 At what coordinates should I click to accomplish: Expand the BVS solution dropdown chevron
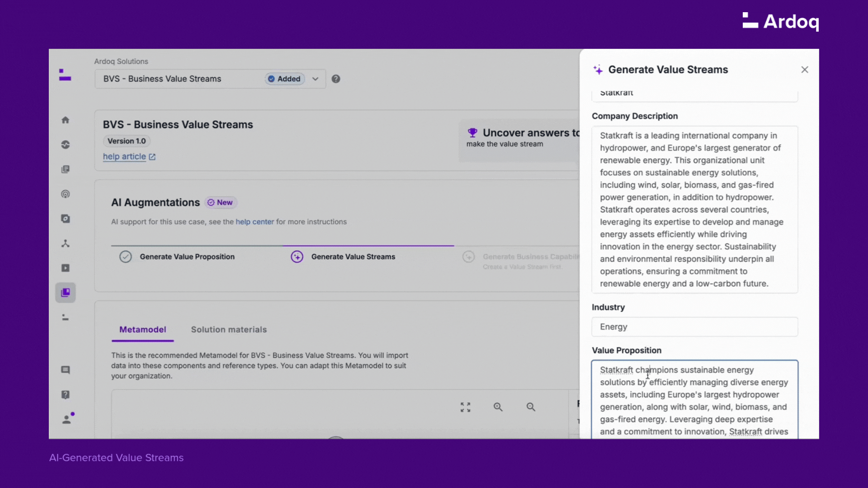[315, 79]
